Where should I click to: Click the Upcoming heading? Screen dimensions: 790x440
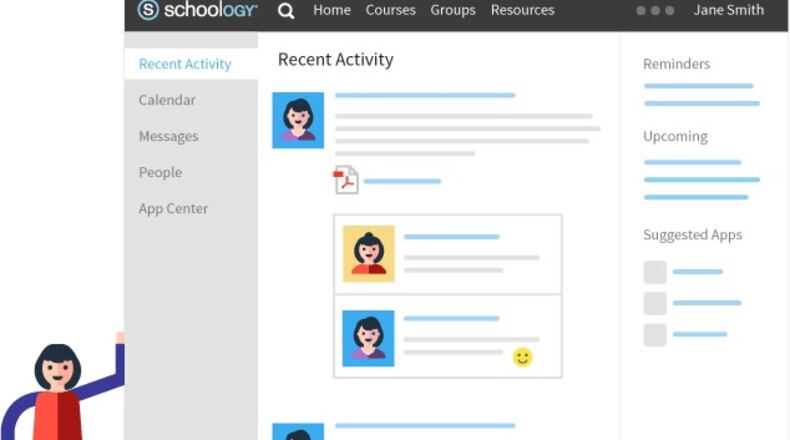675,137
